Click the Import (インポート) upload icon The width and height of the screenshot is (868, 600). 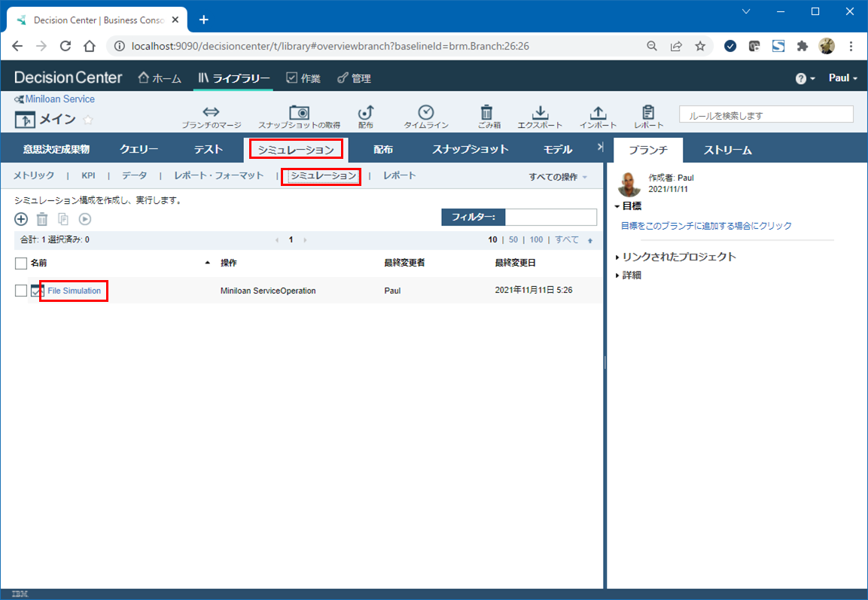pyautogui.click(x=598, y=112)
